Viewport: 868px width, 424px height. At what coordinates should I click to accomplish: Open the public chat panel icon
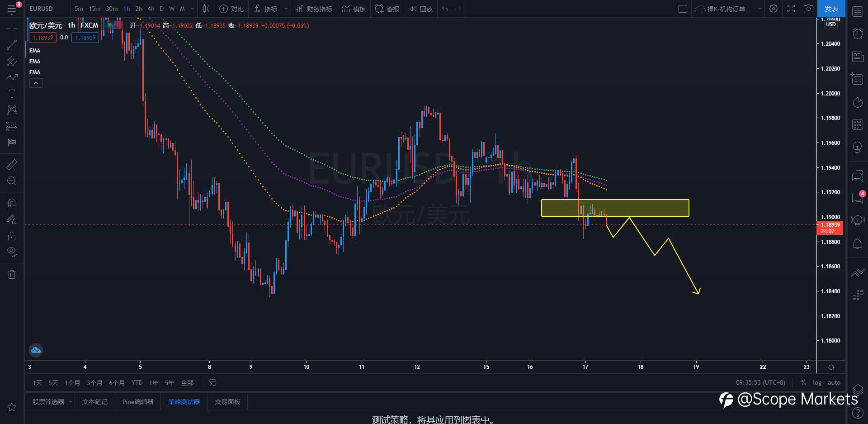[858, 176]
